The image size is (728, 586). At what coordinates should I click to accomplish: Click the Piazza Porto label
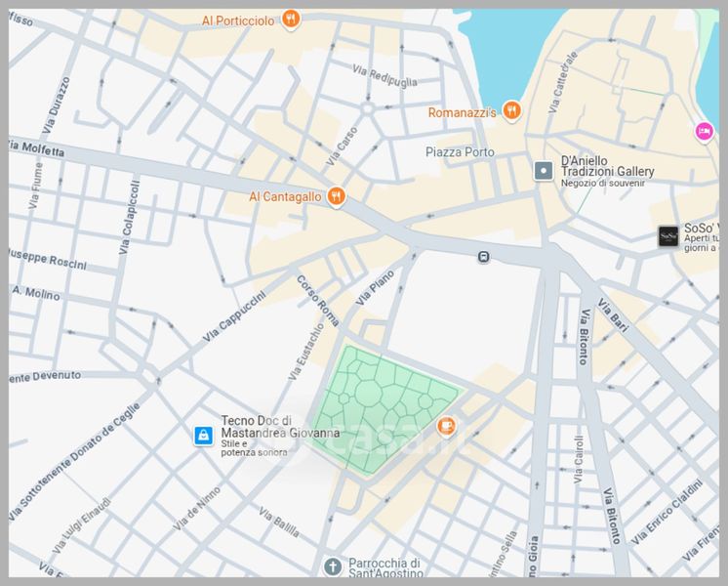[x=460, y=152]
